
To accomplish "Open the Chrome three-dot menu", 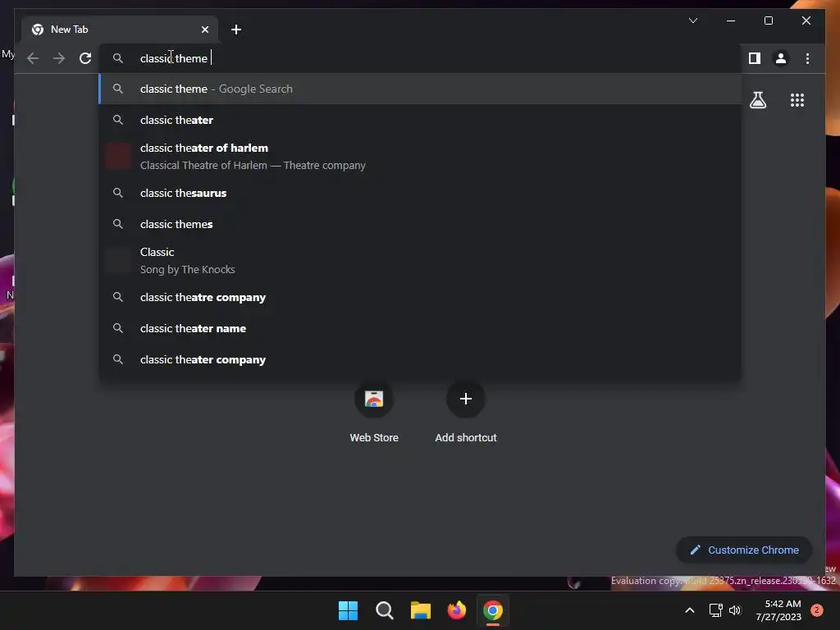I will tap(807, 58).
